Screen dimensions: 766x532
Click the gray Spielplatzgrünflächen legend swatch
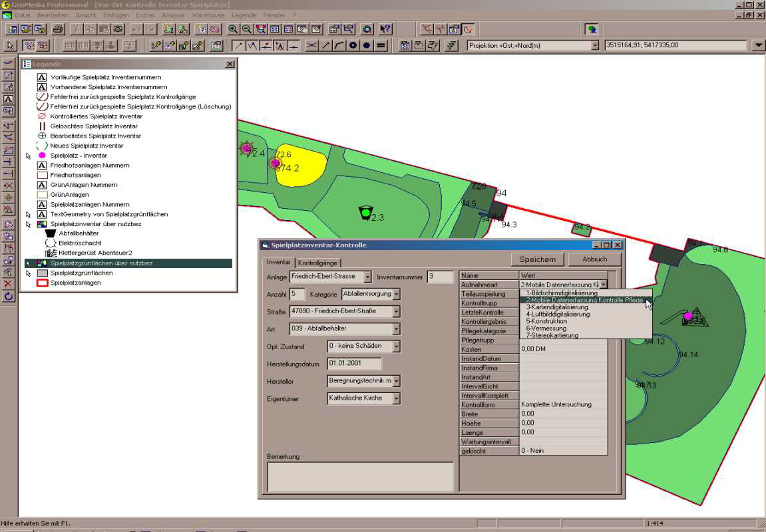pyautogui.click(x=43, y=273)
